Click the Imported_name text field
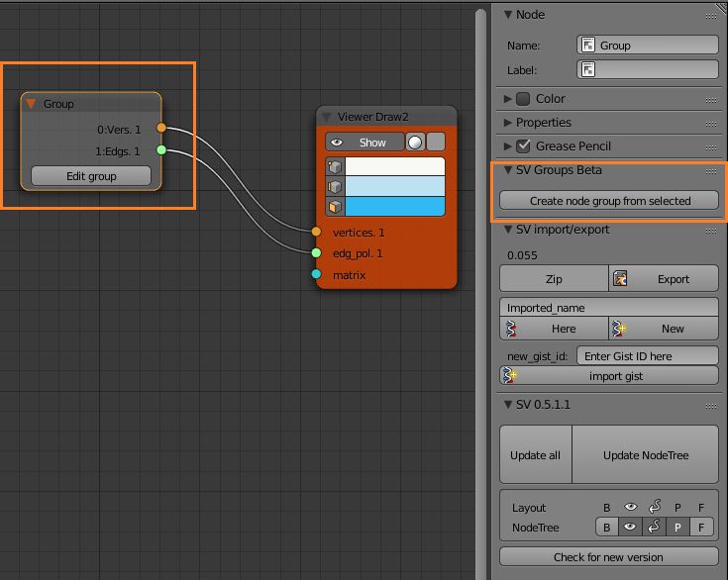The width and height of the screenshot is (728, 580). pyautogui.click(x=609, y=308)
